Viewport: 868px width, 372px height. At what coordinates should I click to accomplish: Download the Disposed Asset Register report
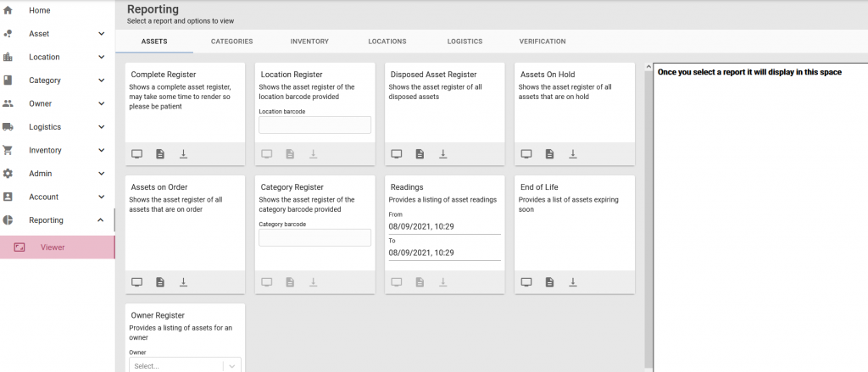click(442, 154)
